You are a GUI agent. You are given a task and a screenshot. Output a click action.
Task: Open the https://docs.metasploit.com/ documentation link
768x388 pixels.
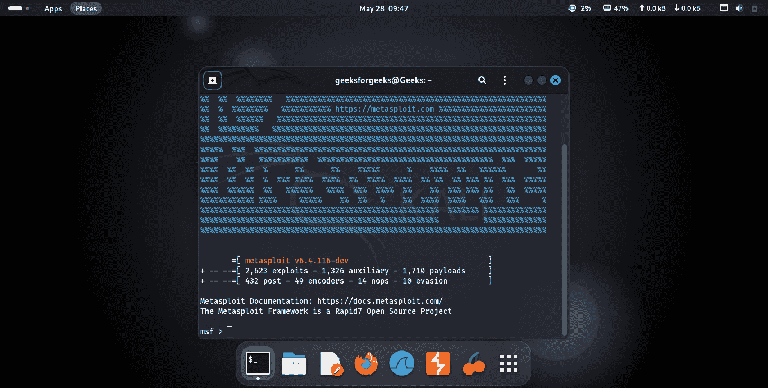[x=380, y=301]
